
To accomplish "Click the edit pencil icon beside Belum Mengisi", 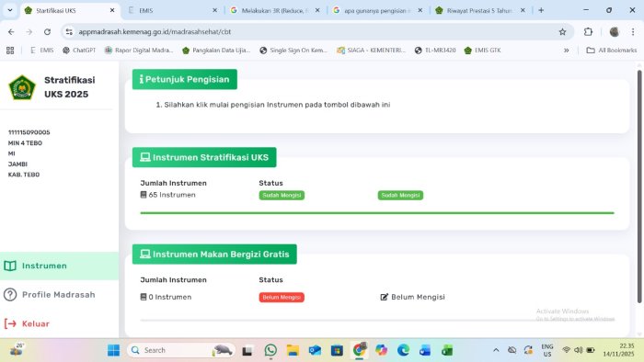I will point(384,297).
